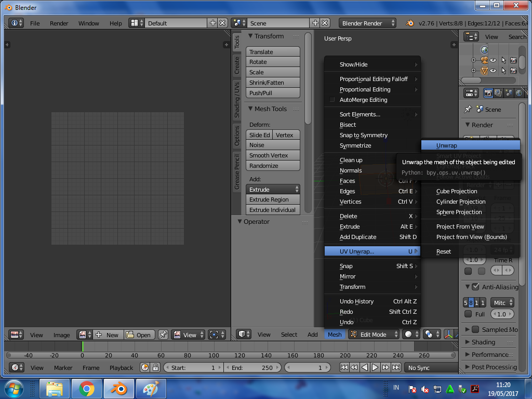Image resolution: width=532 pixels, height=399 pixels.
Task: Select 8 anti-aliasing samples
Action: [x=471, y=303]
